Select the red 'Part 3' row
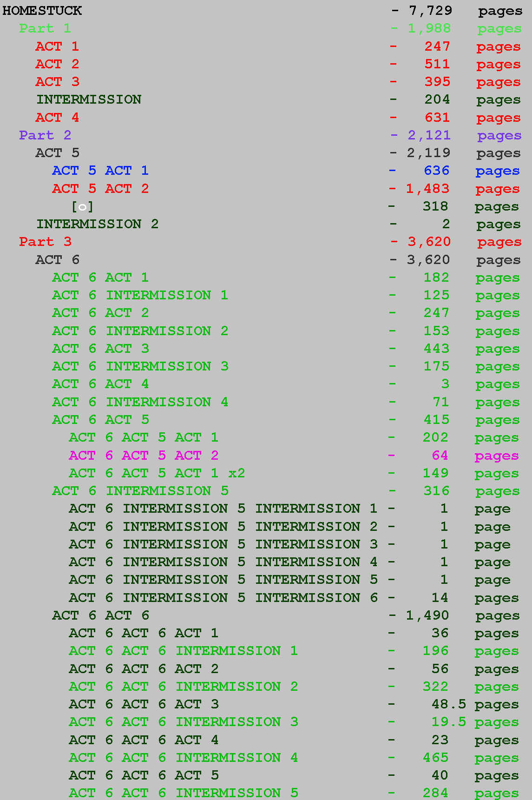The width and height of the screenshot is (532, 800). [x=45, y=242]
